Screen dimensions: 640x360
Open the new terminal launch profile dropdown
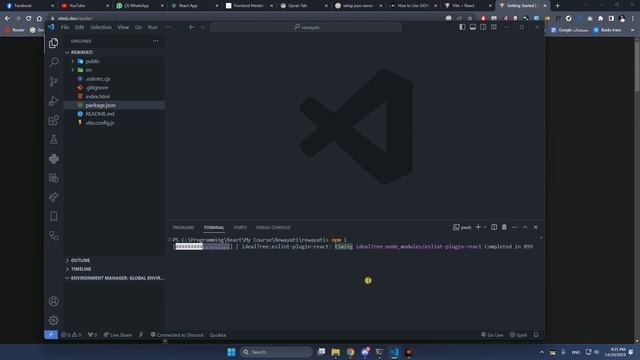485,227
